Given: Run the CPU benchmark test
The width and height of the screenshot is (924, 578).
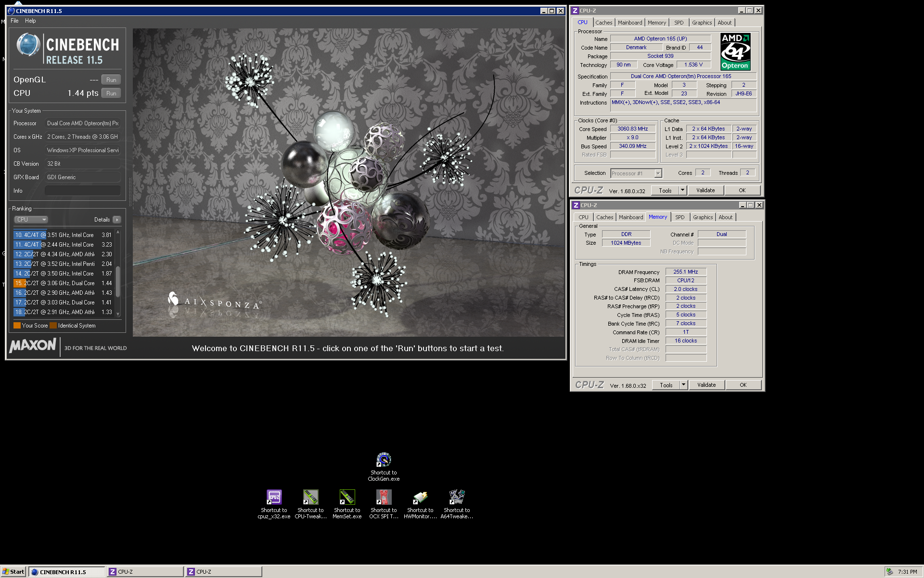Looking at the screenshot, I should coord(111,93).
